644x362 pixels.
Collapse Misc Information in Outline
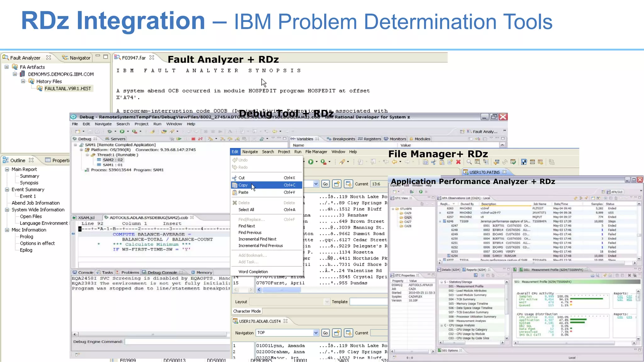(7, 230)
